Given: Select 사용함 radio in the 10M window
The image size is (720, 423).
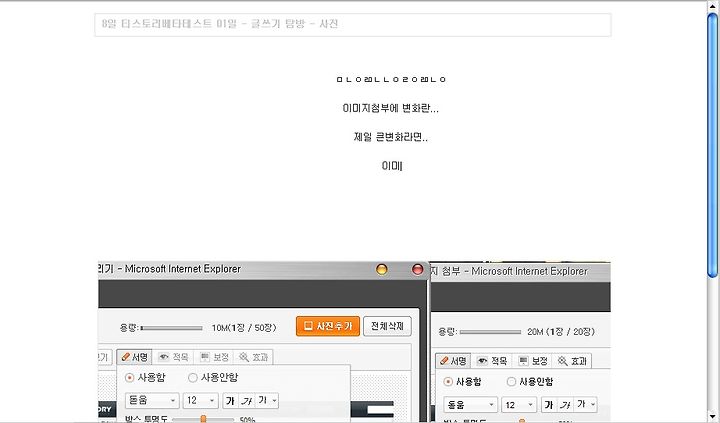Looking at the screenshot, I should point(129,378).
